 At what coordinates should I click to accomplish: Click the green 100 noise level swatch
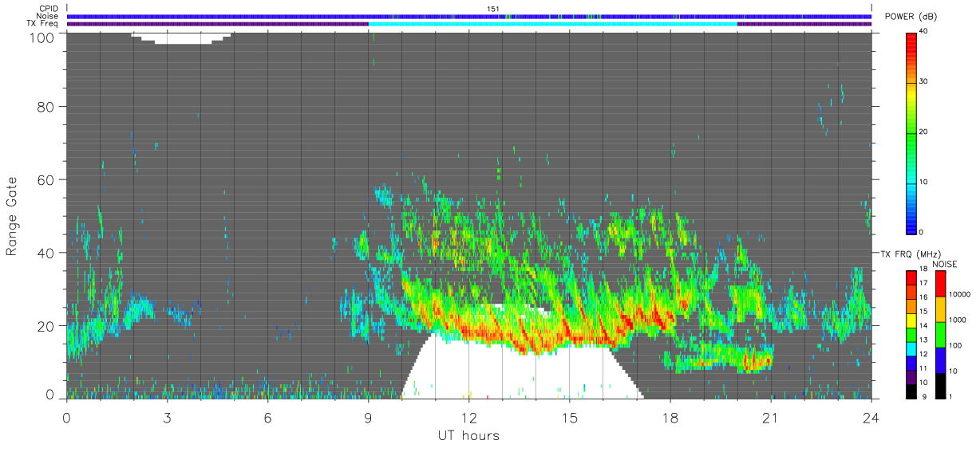[x=940, y=335]
